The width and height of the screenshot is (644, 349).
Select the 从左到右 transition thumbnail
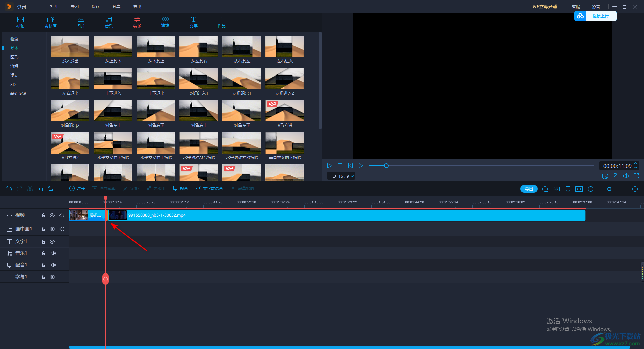click(199, 46)
